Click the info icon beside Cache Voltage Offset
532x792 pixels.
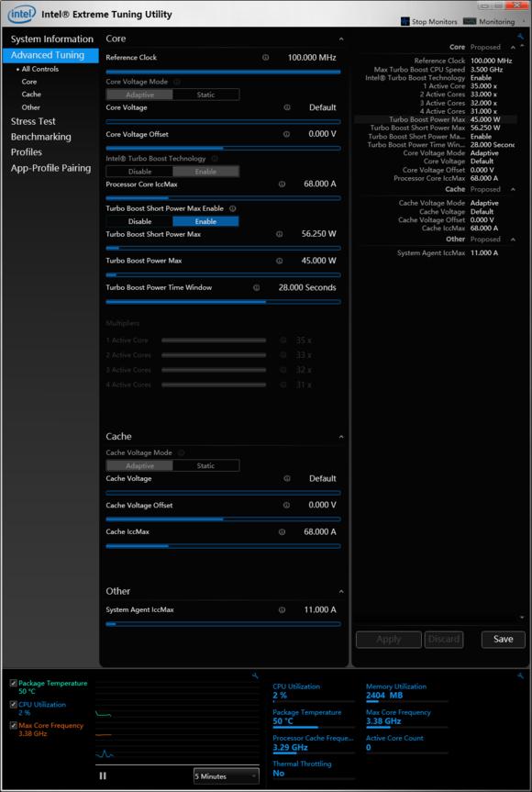pyautogui.click(x=286, y=506)
